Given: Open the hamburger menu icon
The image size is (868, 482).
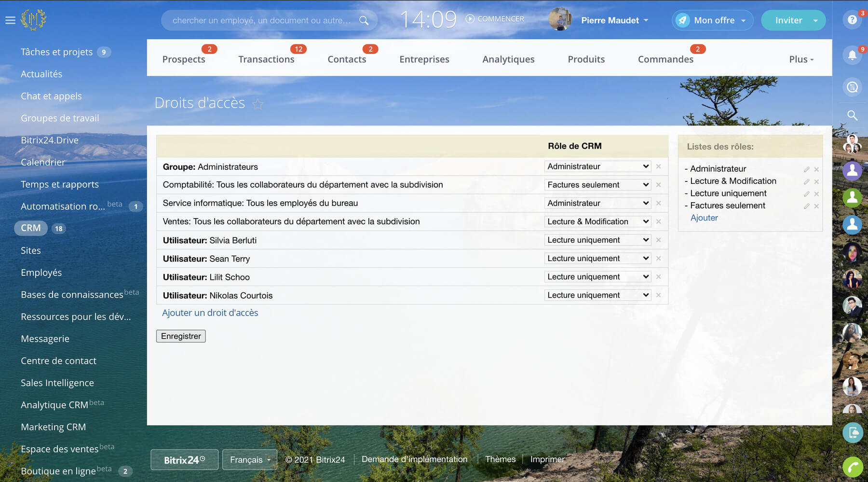Looking at the screenshot, I should click(10, 20).
